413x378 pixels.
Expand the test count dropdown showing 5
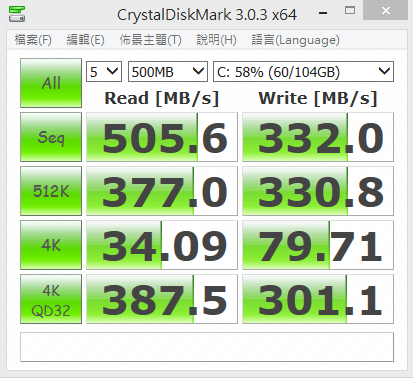point(104,71)
